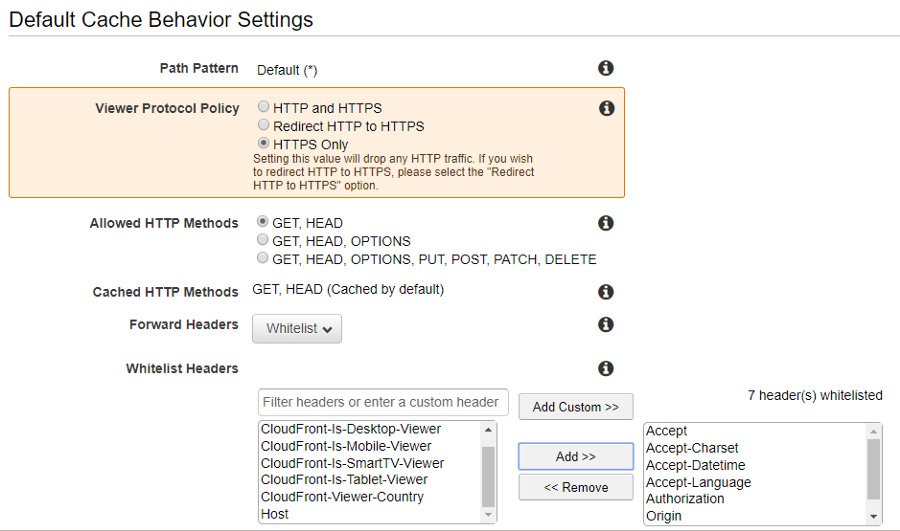This screenshot has width=900, height=531.
Task: Click info icon for Viewer Protocol Policy
Action: coord(606,108)
